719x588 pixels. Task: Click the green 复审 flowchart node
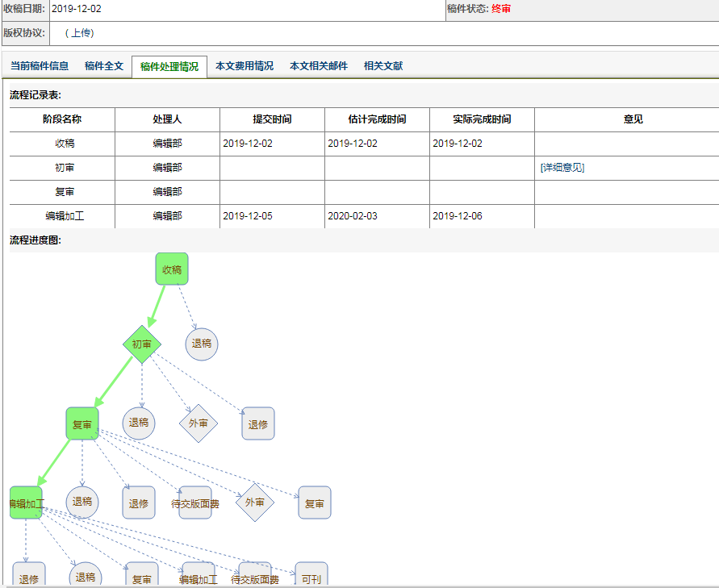click(82, 423)
